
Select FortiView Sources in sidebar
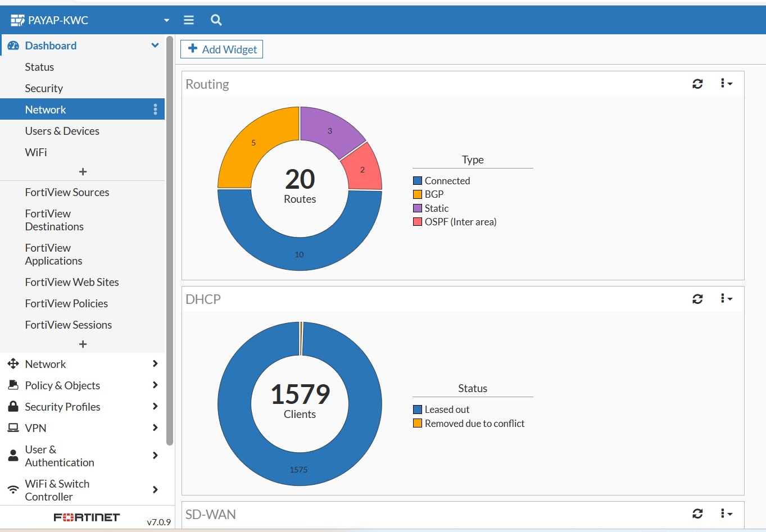[67, 192]
